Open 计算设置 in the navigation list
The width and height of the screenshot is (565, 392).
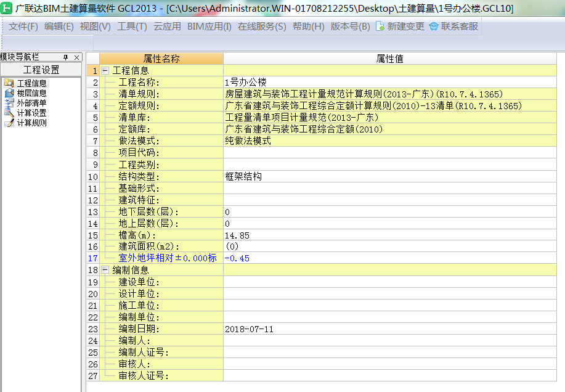pos(31,113)
